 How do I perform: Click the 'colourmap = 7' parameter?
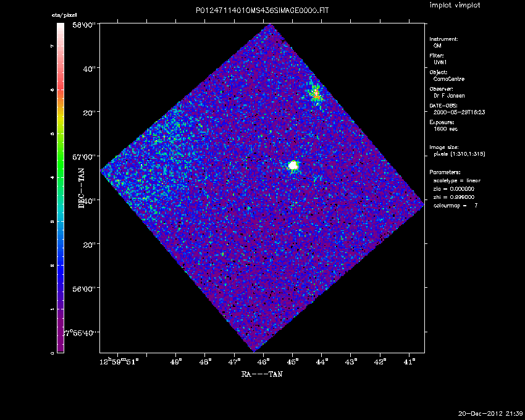click(456, 206)
